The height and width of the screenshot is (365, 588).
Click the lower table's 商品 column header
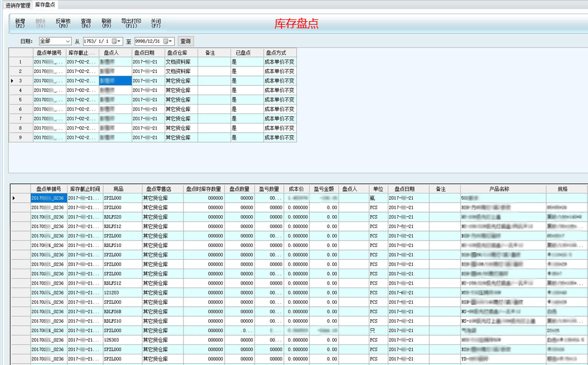point(122,189)
